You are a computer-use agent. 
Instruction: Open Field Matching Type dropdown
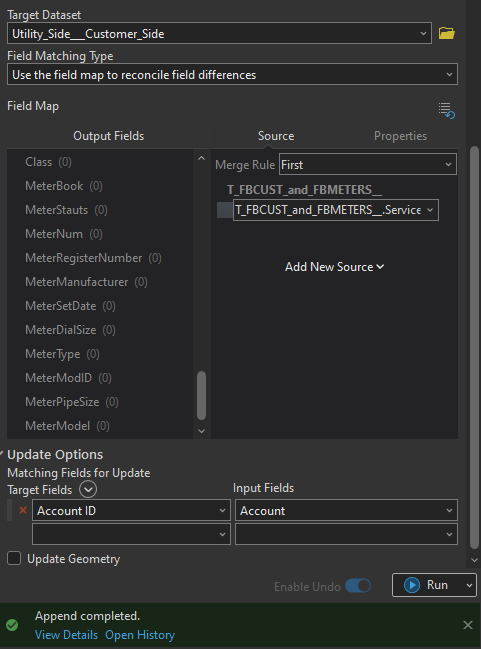232,75
